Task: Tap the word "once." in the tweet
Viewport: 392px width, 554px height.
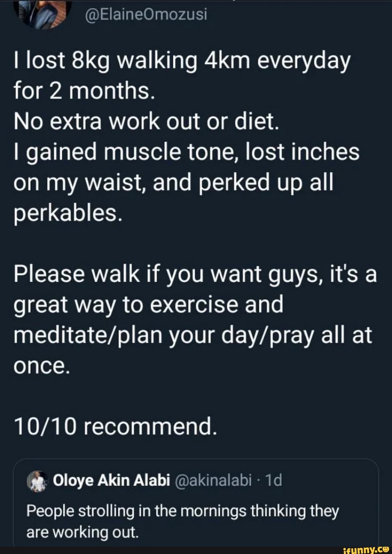Action: coord(41,365)
